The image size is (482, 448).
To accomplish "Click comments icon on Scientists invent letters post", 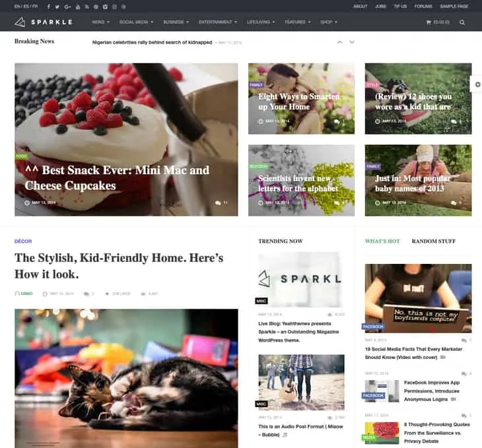I will 337,203.
